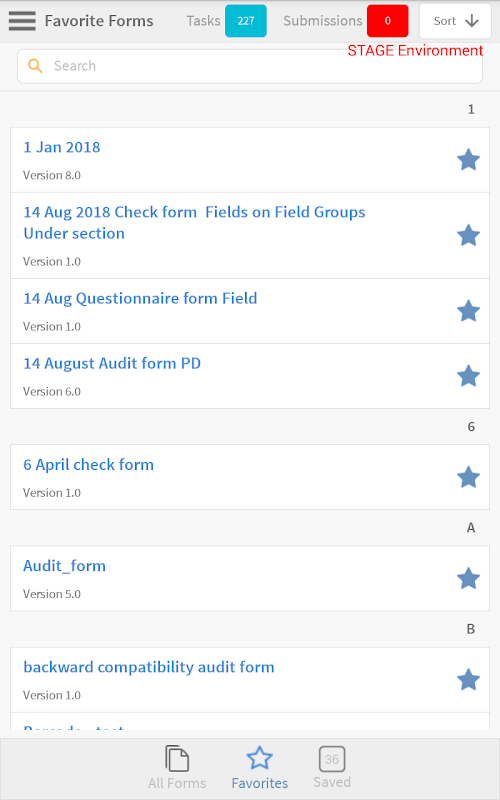Remove favorite star from 6 April check form
The height and width of the screenshot is (800, 500).
[x=468, y=477]
